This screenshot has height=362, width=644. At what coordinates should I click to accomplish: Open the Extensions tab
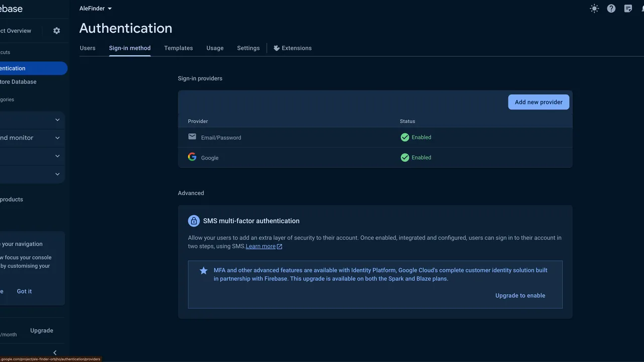(293, 48)
